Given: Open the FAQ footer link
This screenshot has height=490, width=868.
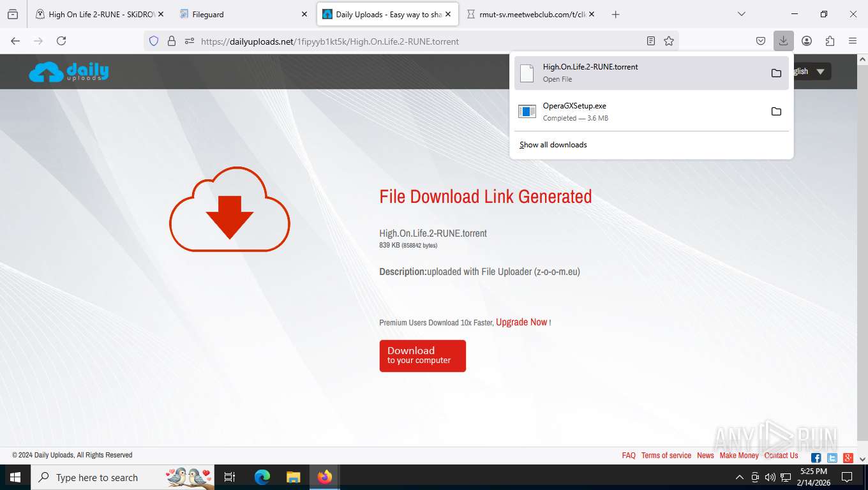Looking at the screenshot, I should click(x=629, y=456).
